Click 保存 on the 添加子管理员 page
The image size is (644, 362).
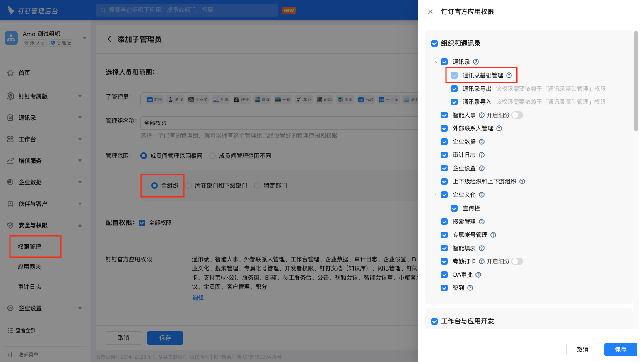(165, 338)
